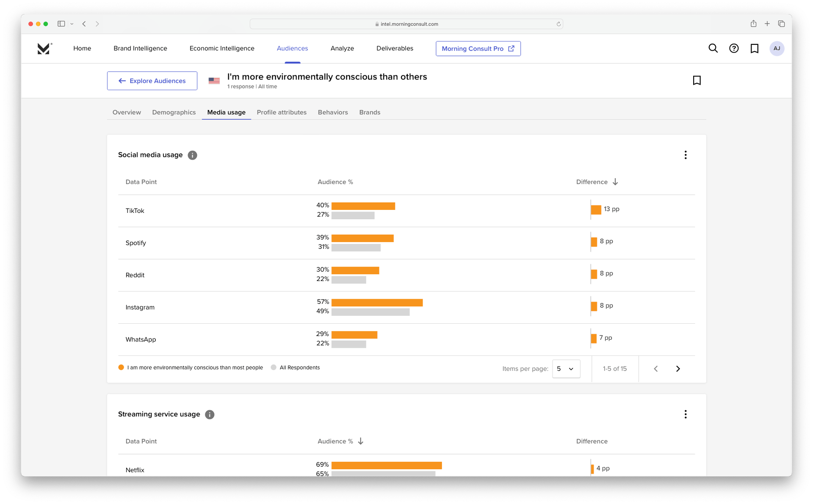This screenshot has width=813, height=504.
Task: Click the Safari share icon
Action: pos(753,24)
